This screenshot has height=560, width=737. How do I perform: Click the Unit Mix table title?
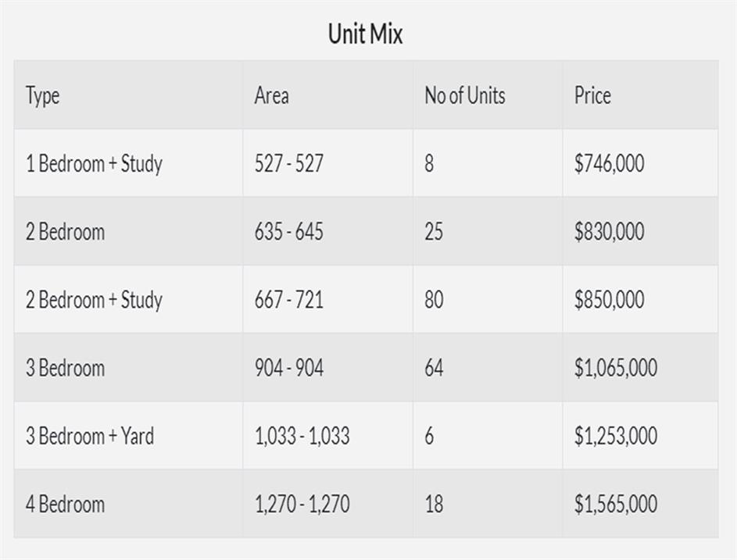[x=365, y=34]
